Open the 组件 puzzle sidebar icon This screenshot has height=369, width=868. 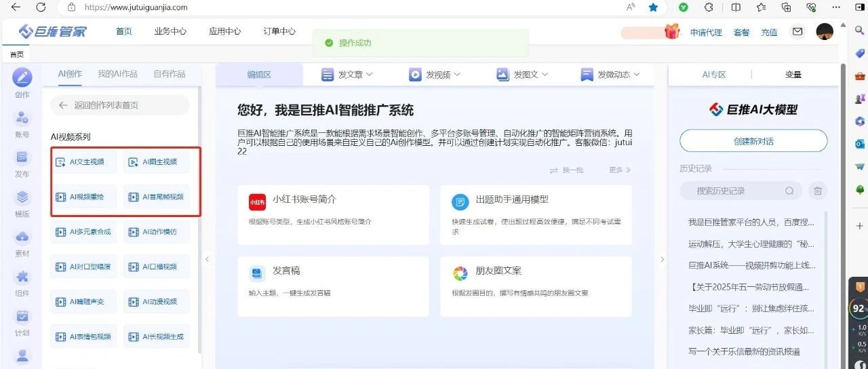click(x=22, y=277)
